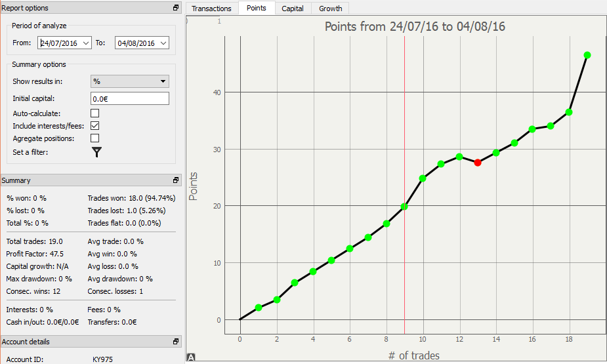The height and width of the screenshot is (364, 607).
Task: Click the green point on the red line
Action: (x=404, y=207)
